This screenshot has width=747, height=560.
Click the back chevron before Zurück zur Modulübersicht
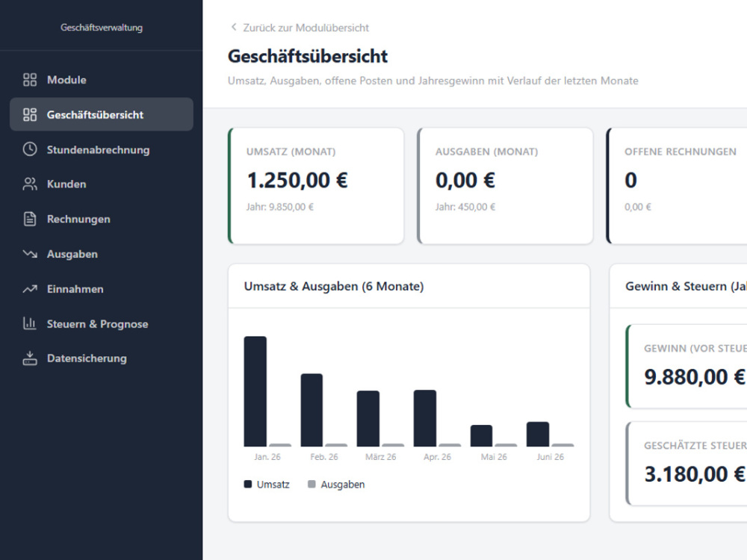click(x=233, y=27)
